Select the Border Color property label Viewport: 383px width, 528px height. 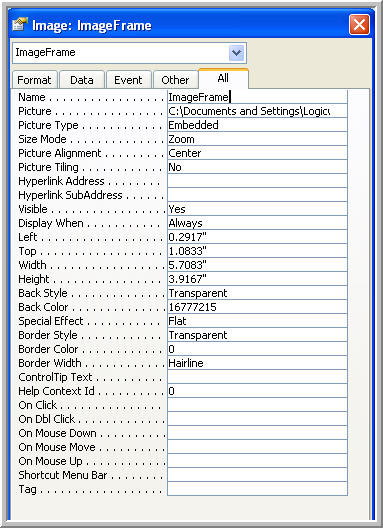48,349
